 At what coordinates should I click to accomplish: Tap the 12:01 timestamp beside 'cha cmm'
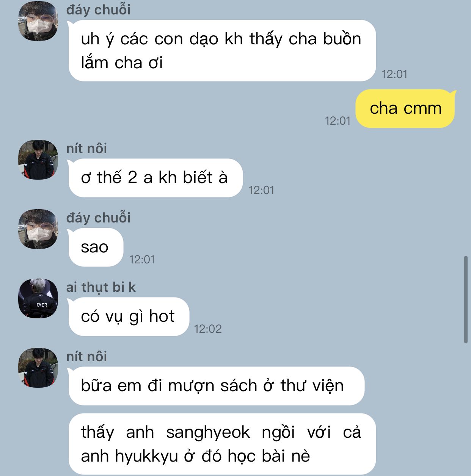tap(338, 121)
